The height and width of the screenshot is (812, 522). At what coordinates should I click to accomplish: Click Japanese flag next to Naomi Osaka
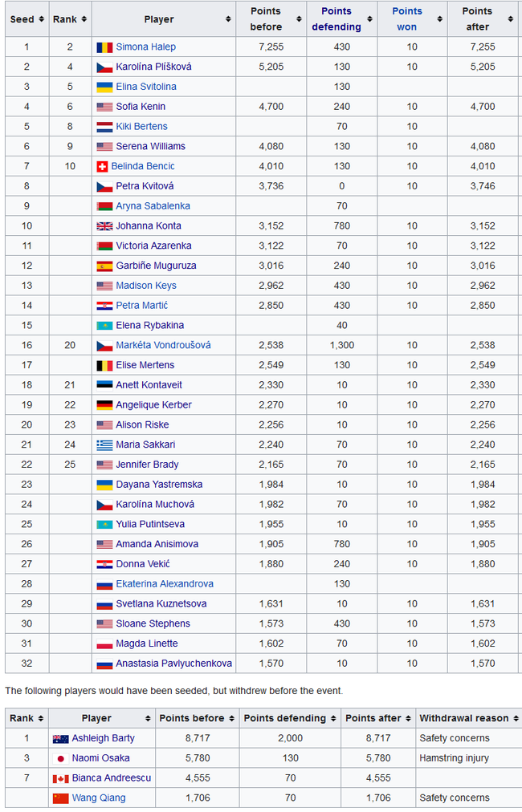tap(61, 759)
